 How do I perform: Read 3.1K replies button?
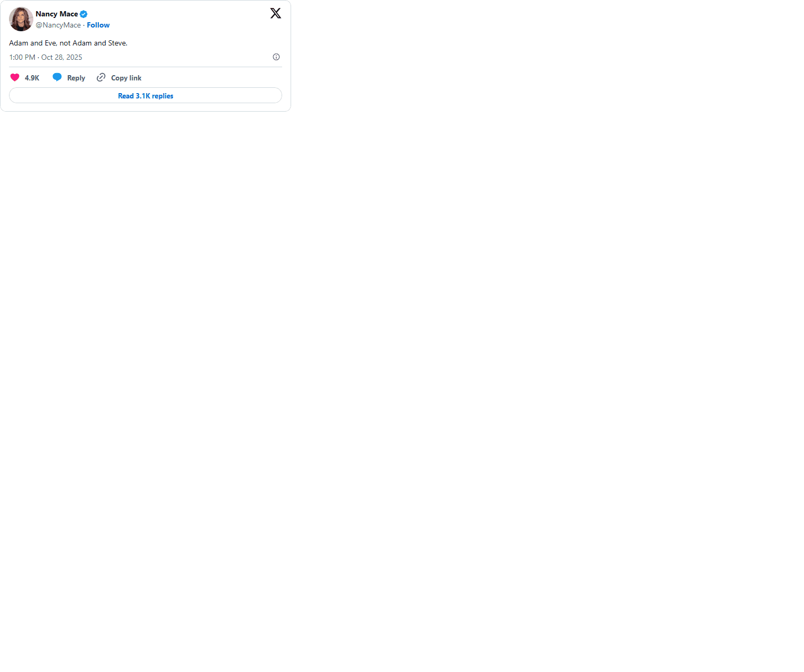click(146, 95)
